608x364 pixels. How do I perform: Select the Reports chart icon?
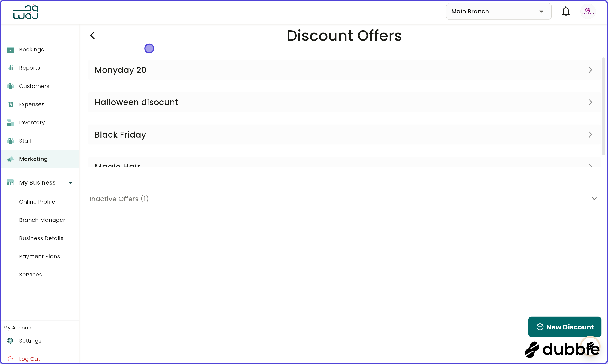coord(10,68)
